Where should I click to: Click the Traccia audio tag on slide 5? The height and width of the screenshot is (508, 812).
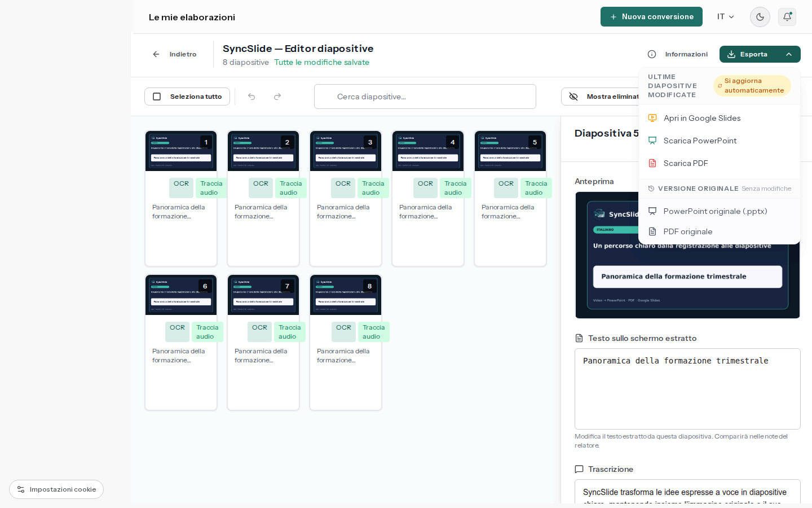[x=536, y=188]
